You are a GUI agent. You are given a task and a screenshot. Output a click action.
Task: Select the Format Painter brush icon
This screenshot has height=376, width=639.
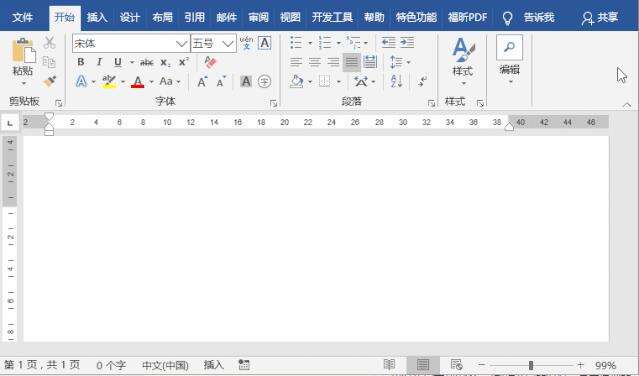pyautogui.click(x=50, y=81)
